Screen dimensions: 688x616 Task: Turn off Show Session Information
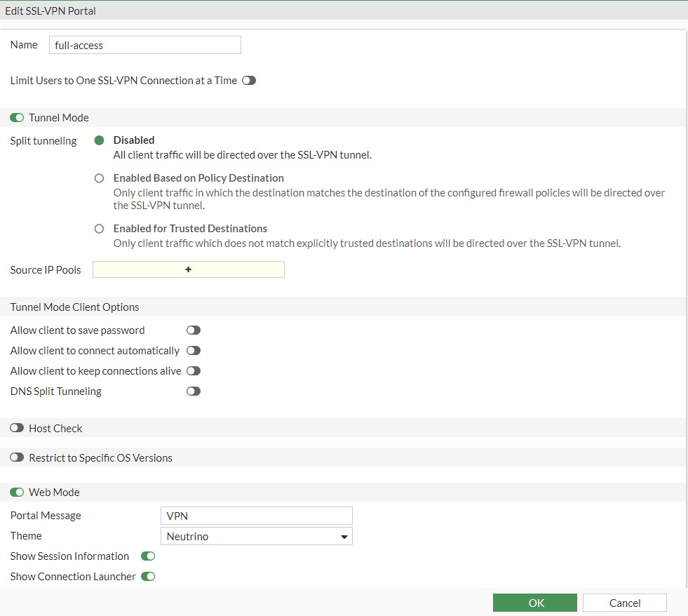click(148, 556)
